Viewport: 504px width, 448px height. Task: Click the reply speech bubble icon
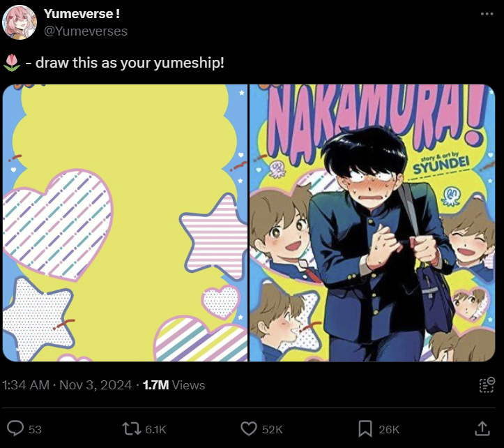[15, 428]
